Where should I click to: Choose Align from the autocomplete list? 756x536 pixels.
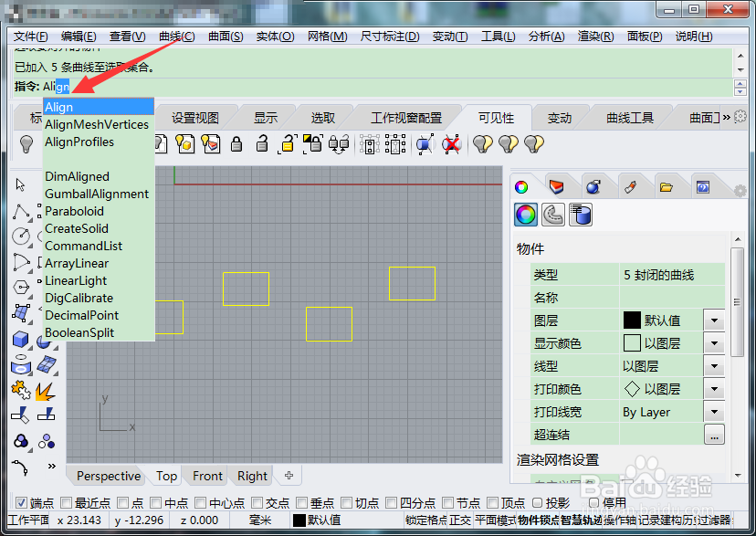coord(99,107)
